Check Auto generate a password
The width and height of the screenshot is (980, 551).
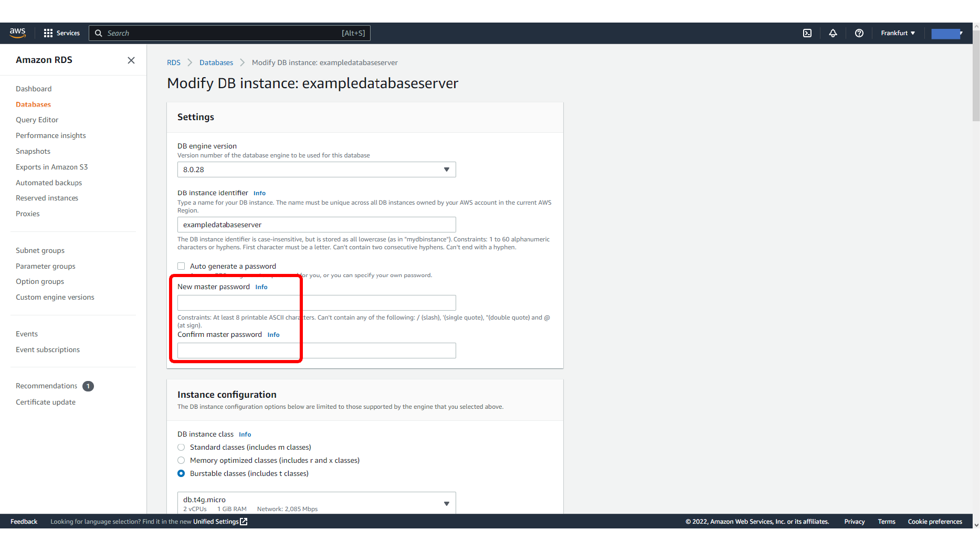tap(181, 266)
